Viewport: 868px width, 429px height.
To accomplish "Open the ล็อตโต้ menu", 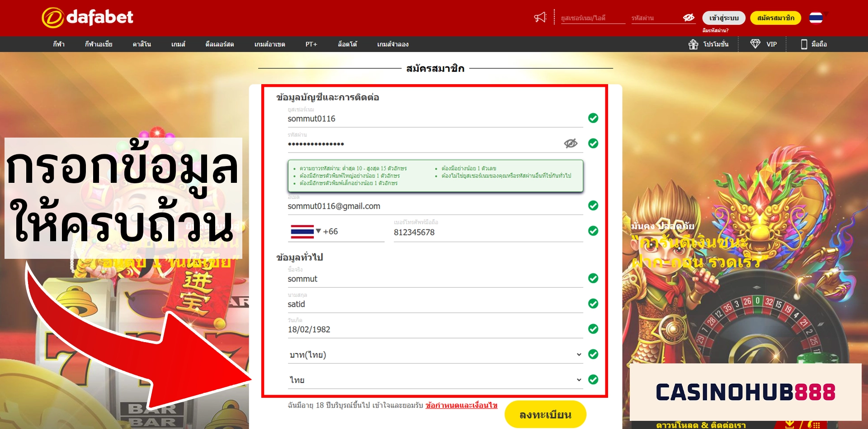I will pyautogui.click(x=348, y=44).
